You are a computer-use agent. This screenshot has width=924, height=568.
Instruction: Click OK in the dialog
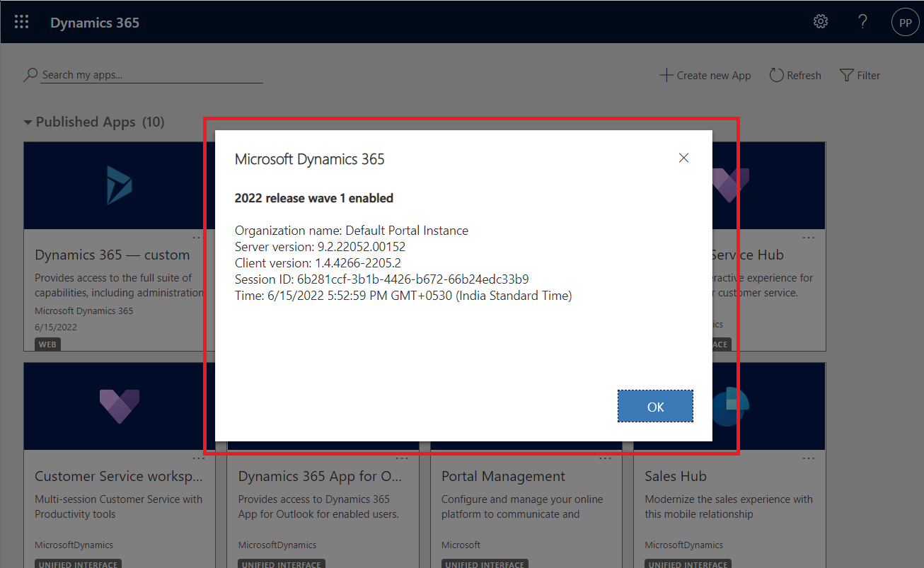point(655,406)
